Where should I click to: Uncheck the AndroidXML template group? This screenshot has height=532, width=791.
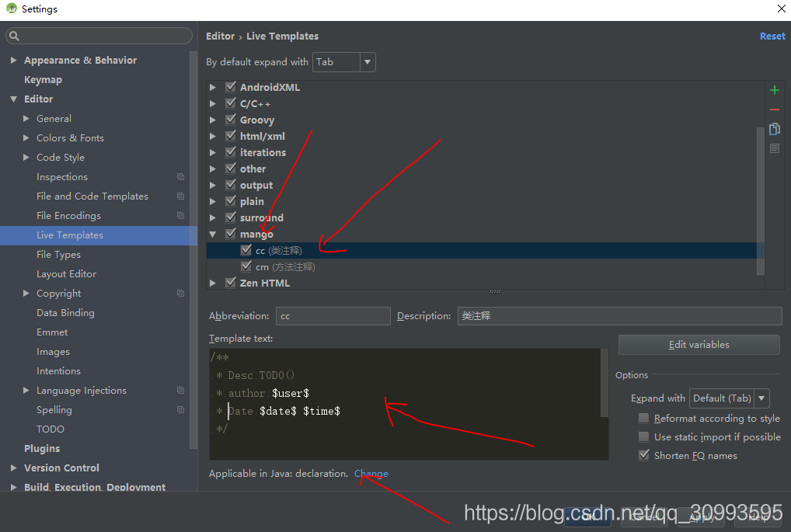point(231,87)
